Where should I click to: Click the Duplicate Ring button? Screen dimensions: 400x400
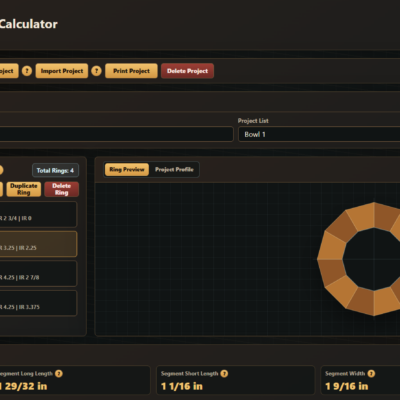click(24, 189)
